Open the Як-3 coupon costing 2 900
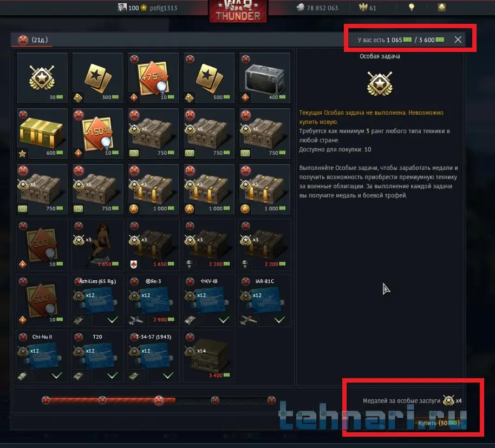 click(153, 300)
